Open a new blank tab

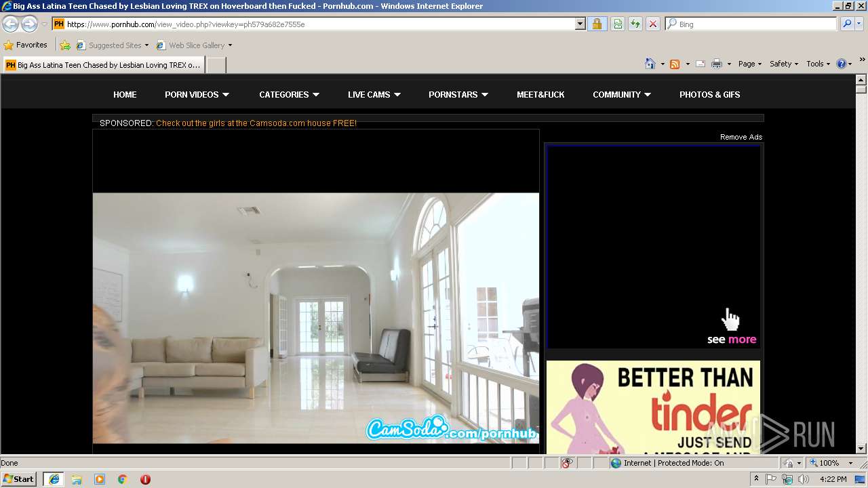pos(216,65)
